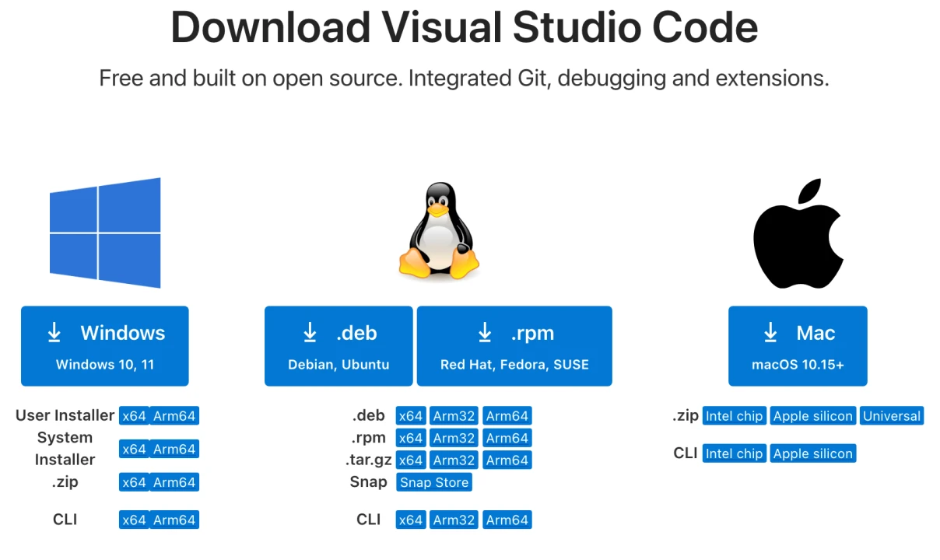Click the 'Download Visual Studio Code' heading
The image size is (940, 560).
tap(465, 28)
